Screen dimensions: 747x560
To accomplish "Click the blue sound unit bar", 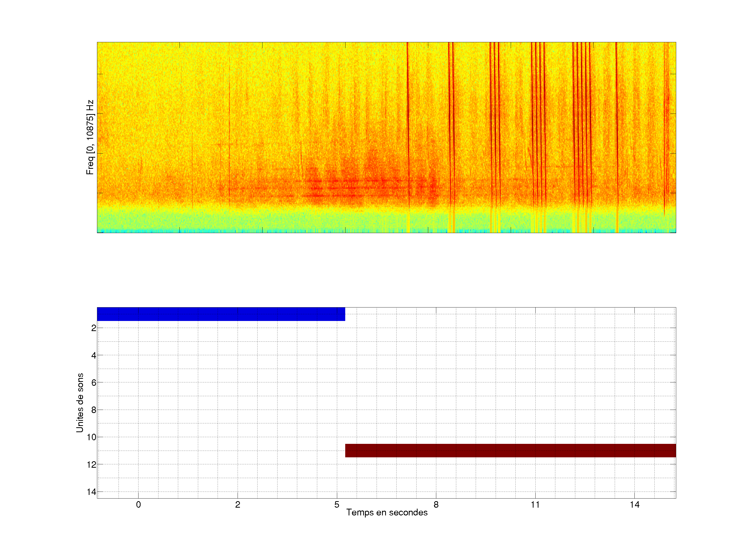I will coord(221,314).
